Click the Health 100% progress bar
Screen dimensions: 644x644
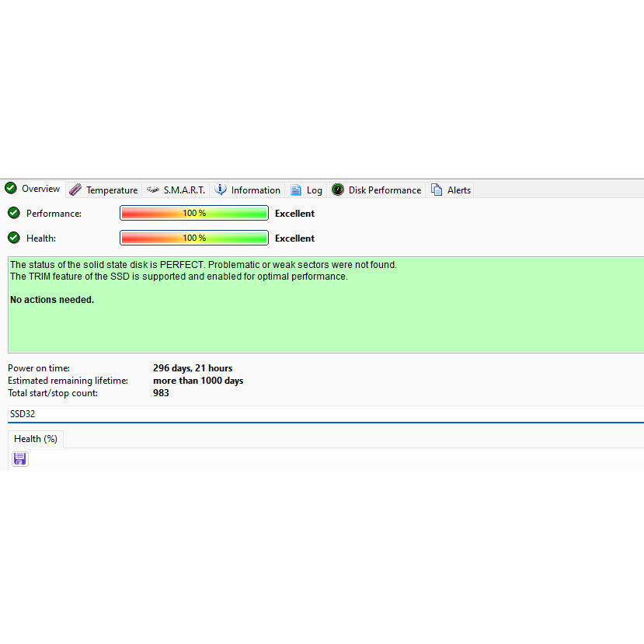pyautogui.click(x=194, y=238)
